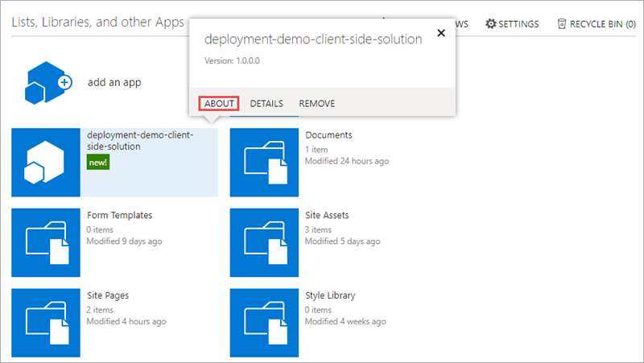
Task: Open deployment-demo-client-side-solution app tile icon
Action: pyautogui.click(x=46, y=163)
